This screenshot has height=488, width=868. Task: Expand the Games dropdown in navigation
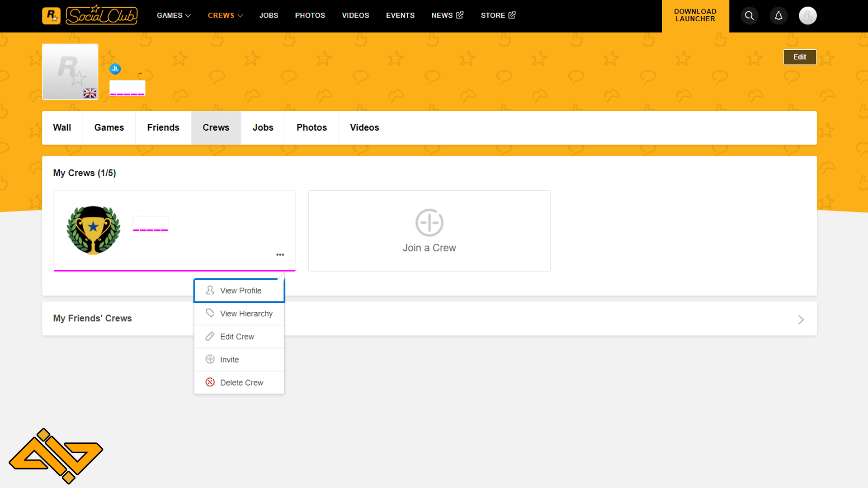174,15
